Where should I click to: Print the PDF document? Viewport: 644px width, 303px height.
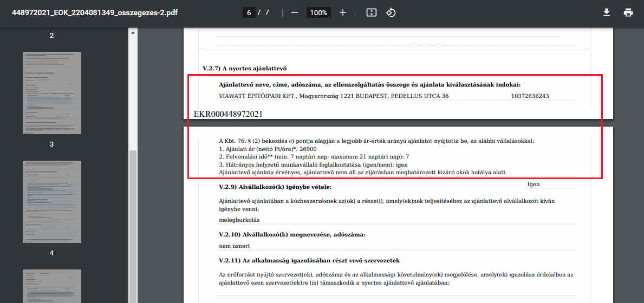[628, 12]
